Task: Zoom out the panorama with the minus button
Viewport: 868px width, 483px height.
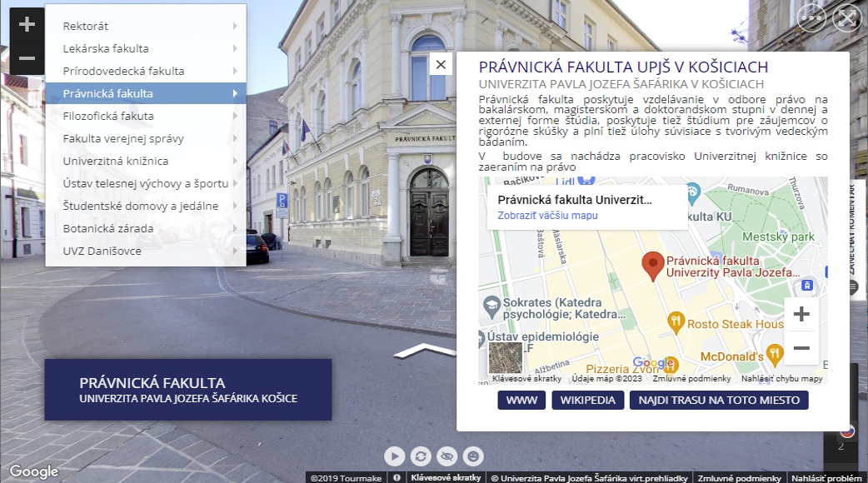Action: [27, 58]
